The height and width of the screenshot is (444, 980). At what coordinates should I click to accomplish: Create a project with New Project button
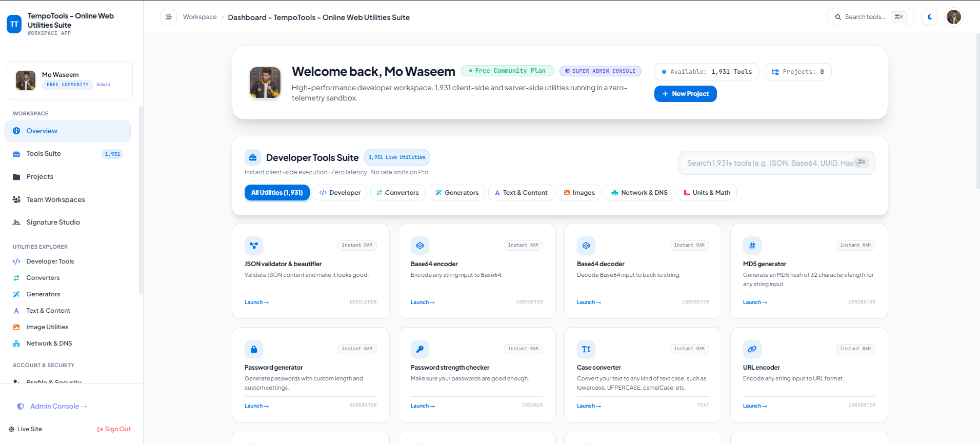coord(686,94)
